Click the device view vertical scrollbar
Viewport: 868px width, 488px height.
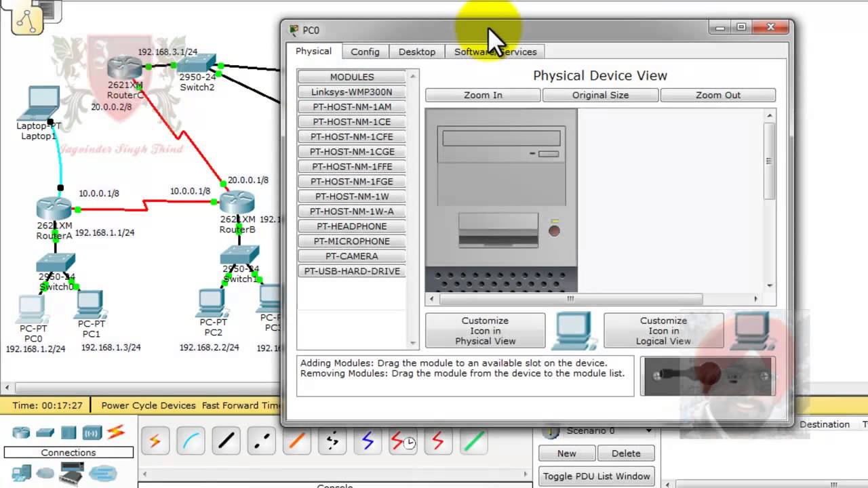click(769, 161)
